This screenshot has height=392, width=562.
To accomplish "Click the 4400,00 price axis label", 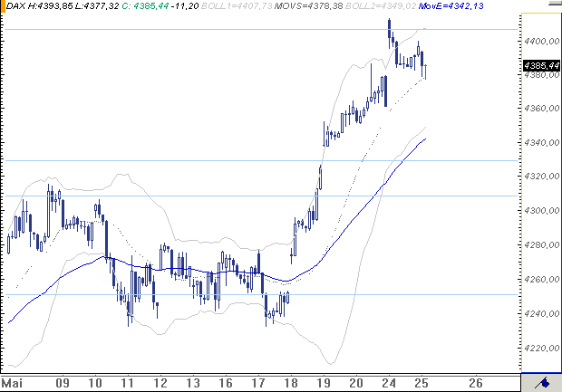I will (x=541, y=41).
